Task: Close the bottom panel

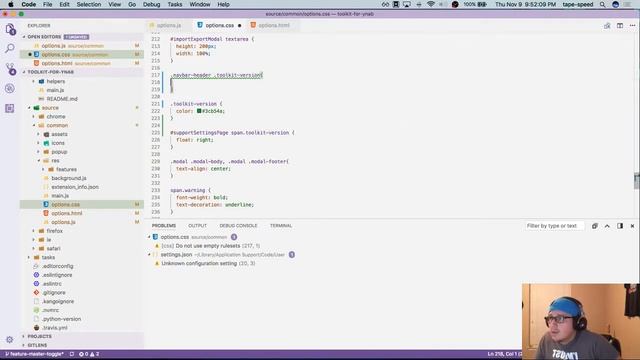Action: [632, 226]
